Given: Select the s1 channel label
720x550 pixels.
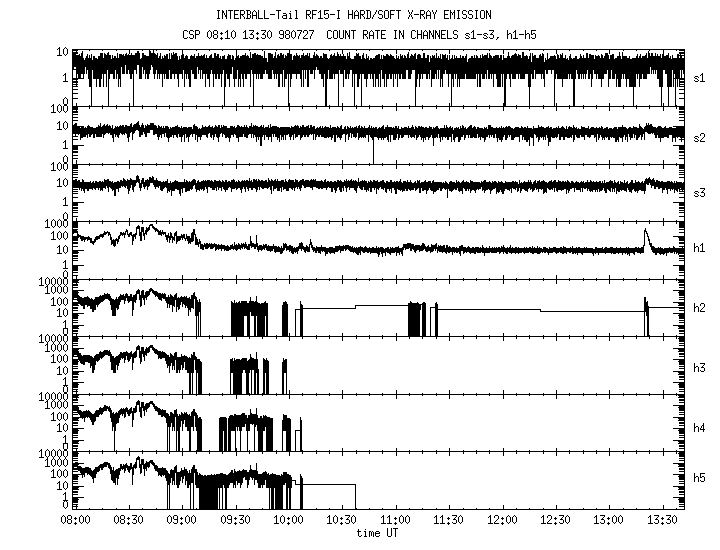Looking at the screenshot, I should pos(699,78).
